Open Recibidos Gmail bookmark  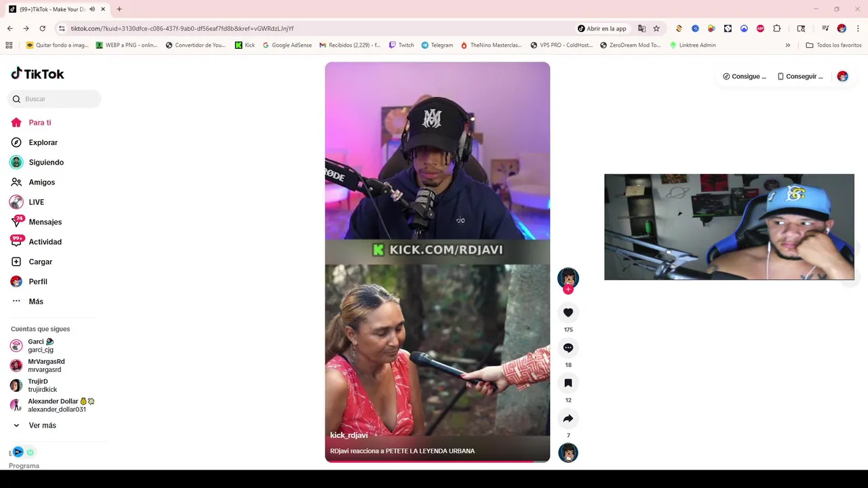pos(349,45)
